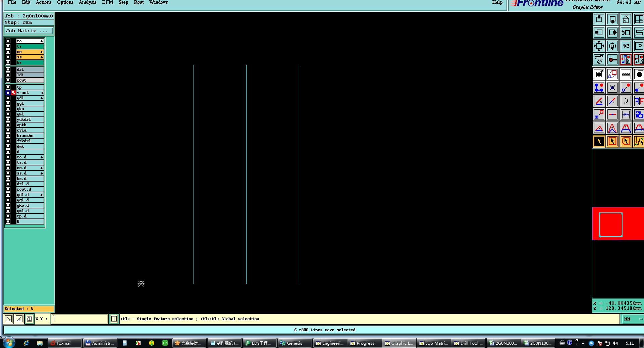Open the Rout menu
The width and height of the screenshot is (644, 348).
tap(139, 2)
